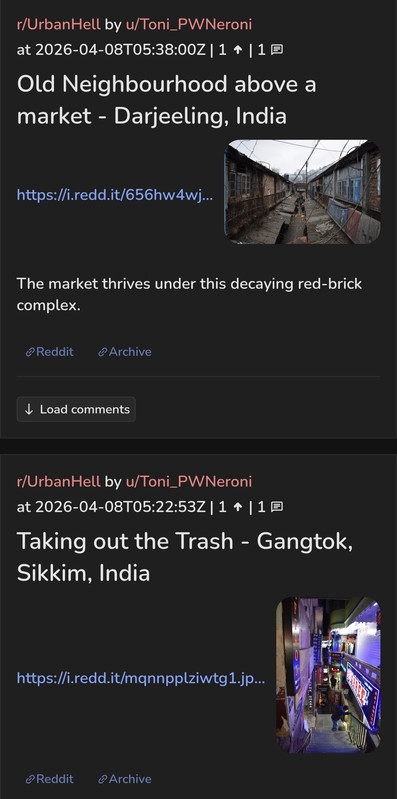Click the upvote arrow on the Gangtok post

[237, 507]
